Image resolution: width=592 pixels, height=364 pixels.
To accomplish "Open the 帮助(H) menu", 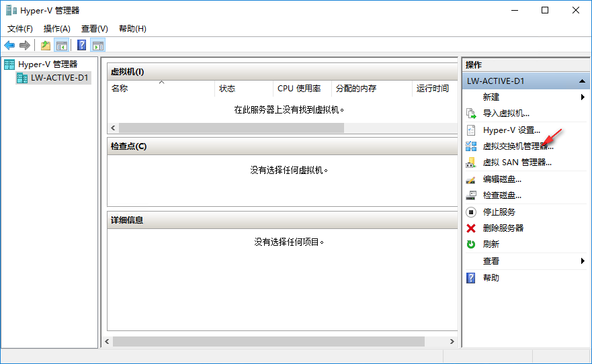I will (x=132, y=29).
